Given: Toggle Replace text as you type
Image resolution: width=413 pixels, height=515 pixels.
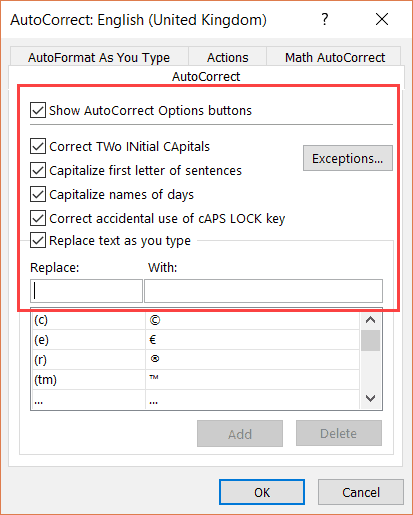Looking at the screenshot, I should tap(38, 240).
